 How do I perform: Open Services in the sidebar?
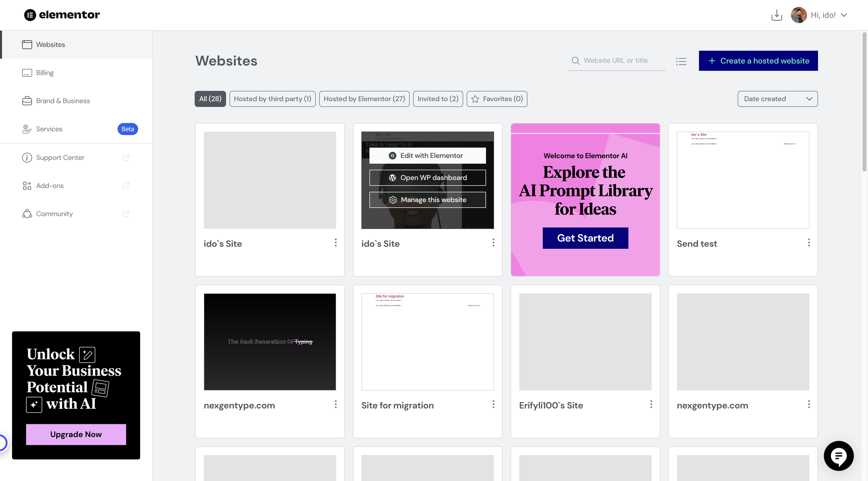click(x=76, y=129)
